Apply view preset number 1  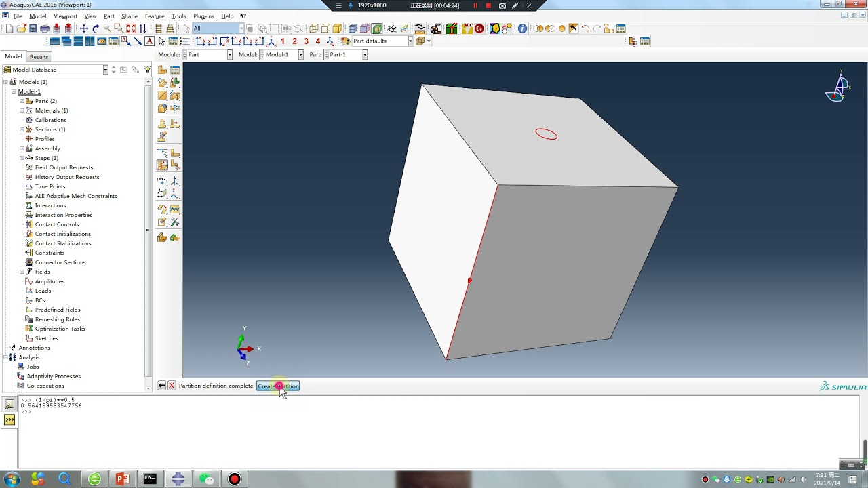(283, 41)
